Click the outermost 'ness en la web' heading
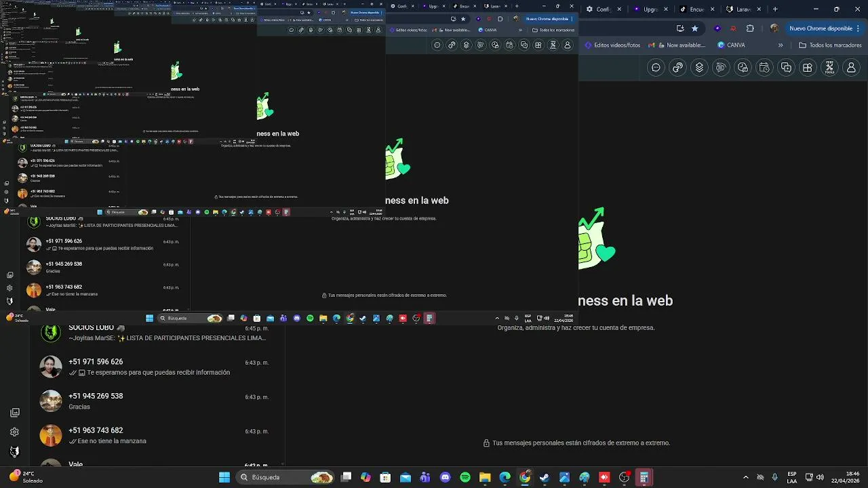The height and width of the screenshot is (488, 868). (625, 300)
